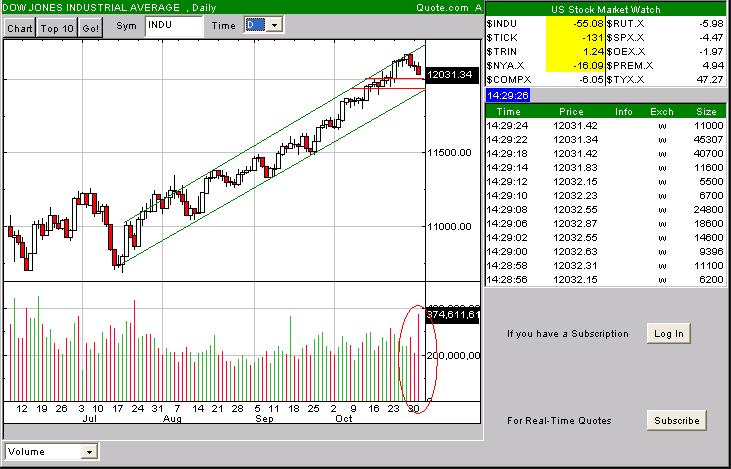Click the DOW JONES INDUSTRIAL AVERAGE chart title
The image size is (731, 469).
tap(91, 7)
